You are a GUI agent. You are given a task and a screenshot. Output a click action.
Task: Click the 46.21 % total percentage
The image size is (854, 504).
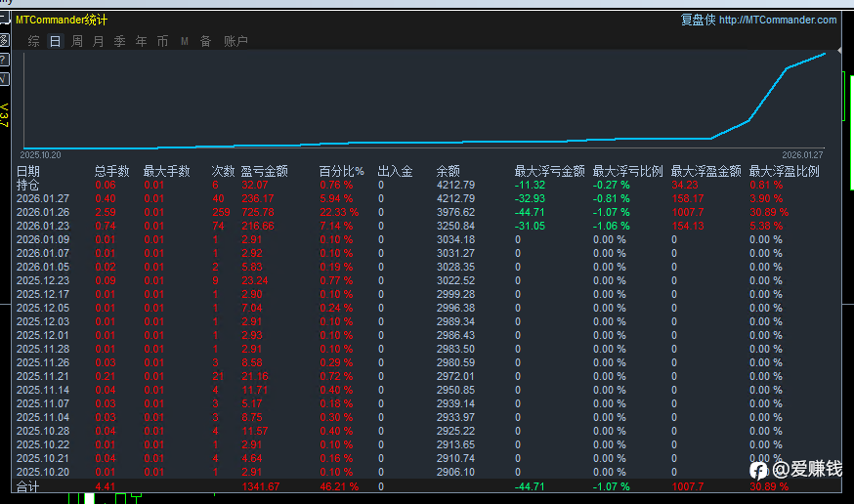(x=339, y=486)
